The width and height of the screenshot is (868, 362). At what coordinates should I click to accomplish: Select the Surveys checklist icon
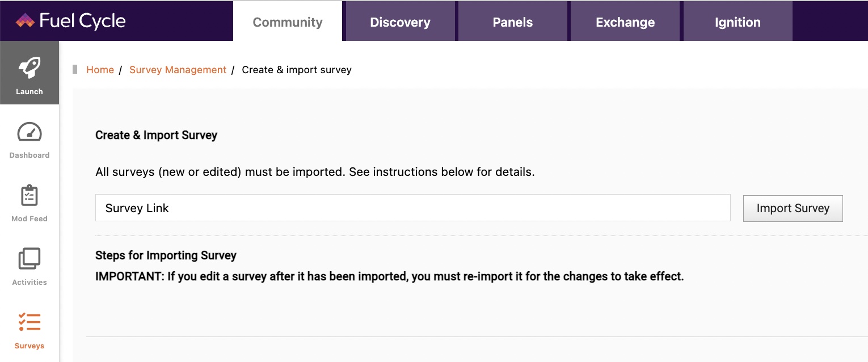tap(30, 322)
